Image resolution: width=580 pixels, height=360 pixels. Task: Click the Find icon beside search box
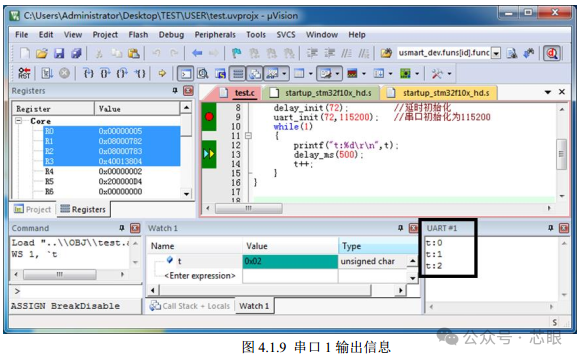512,53
